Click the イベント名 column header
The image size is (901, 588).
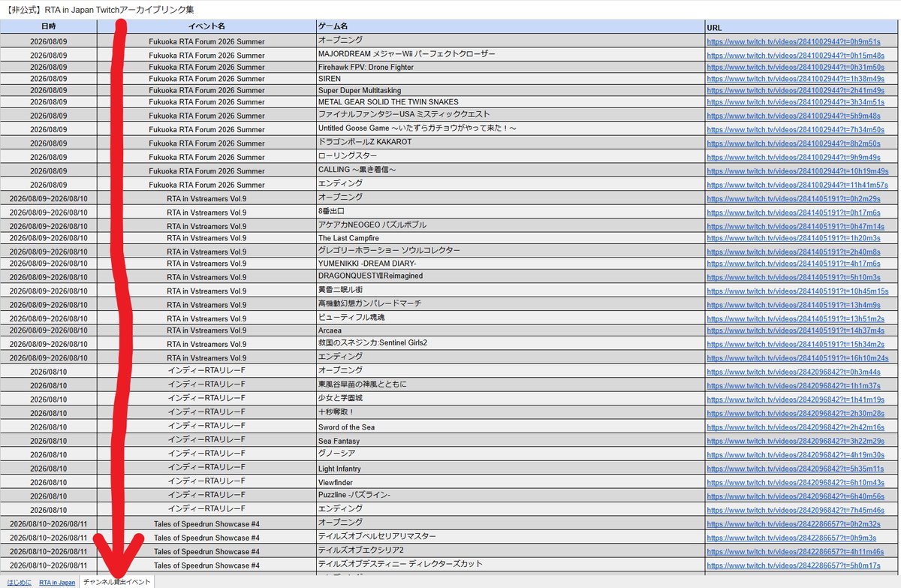pyautogui.click(x=206, y=26)
